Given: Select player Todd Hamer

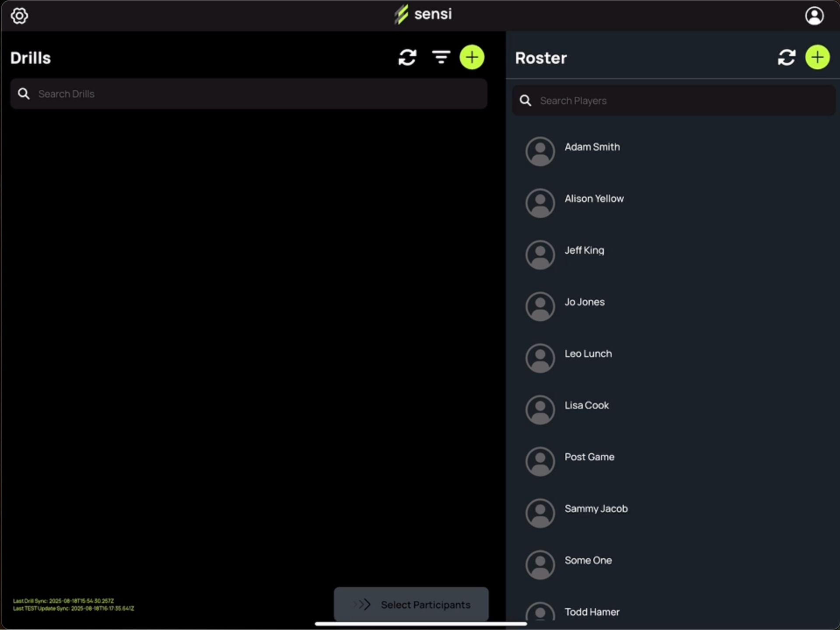Looking at the screenshot, I should [591, 612].
